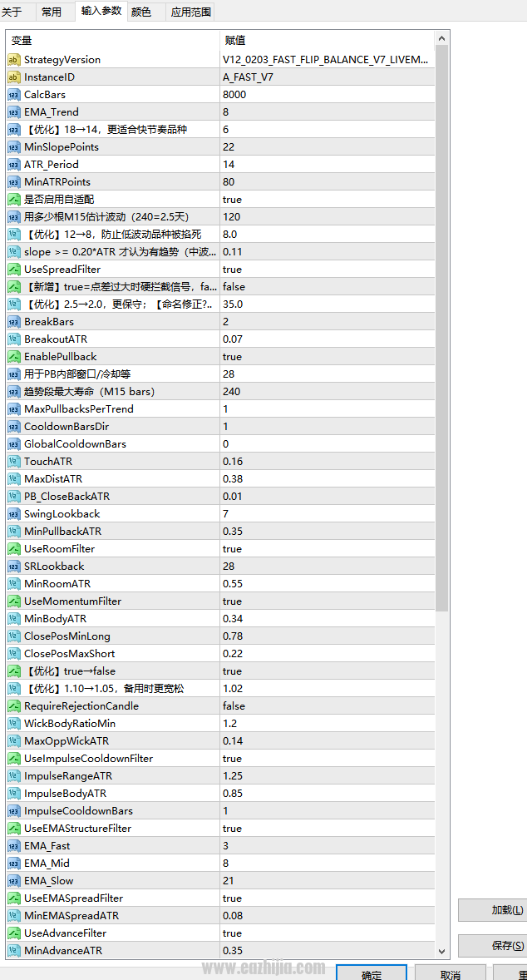The image size is (527, 980).
Task: Click the boolean icon beside UseRoomFilter
Action: click(14, 549)
